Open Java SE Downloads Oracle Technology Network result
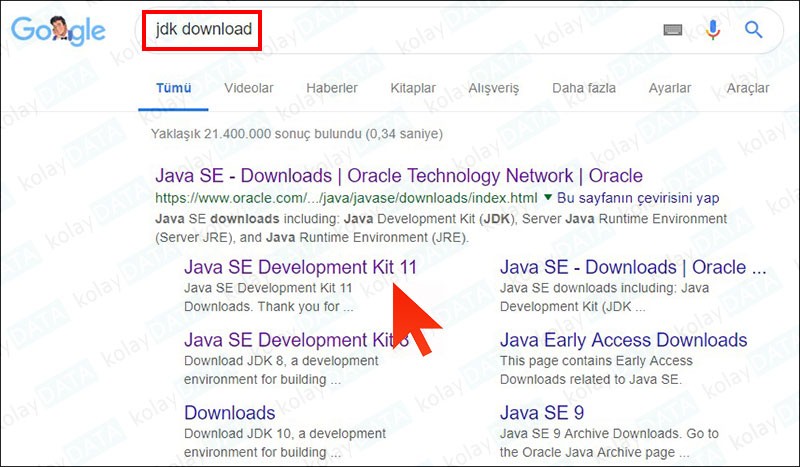 point(399,176)
